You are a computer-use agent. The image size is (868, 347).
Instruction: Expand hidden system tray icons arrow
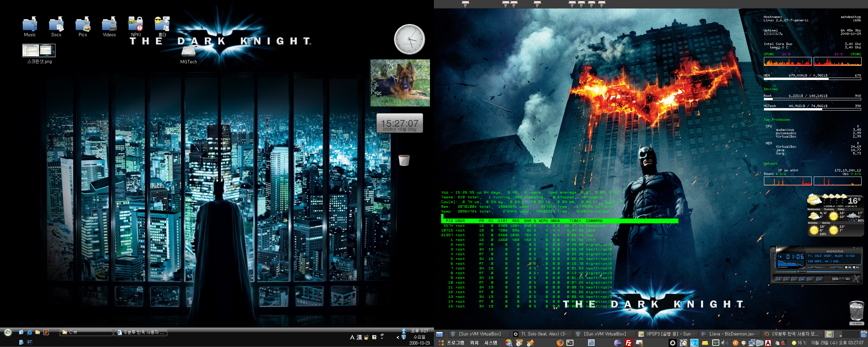[x=398, y=337]
